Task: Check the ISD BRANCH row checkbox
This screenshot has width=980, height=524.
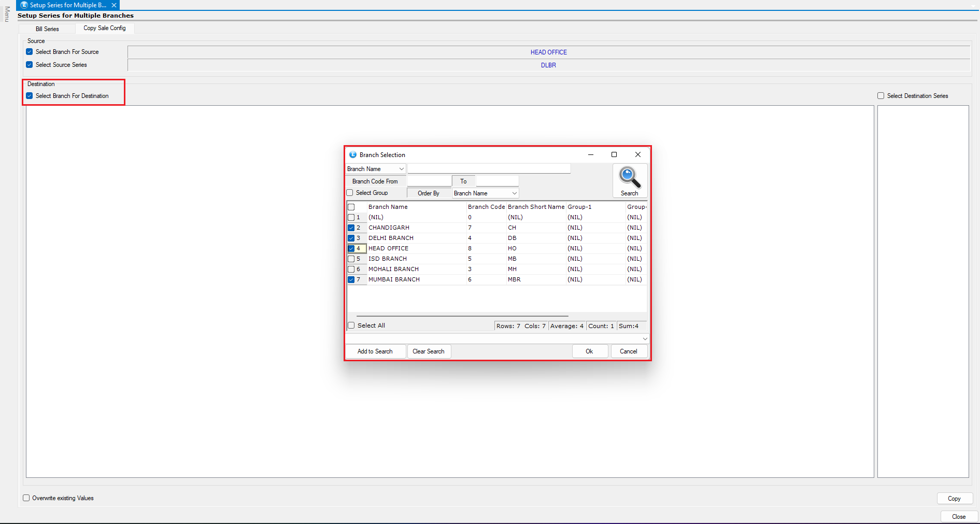Action: 351,259
